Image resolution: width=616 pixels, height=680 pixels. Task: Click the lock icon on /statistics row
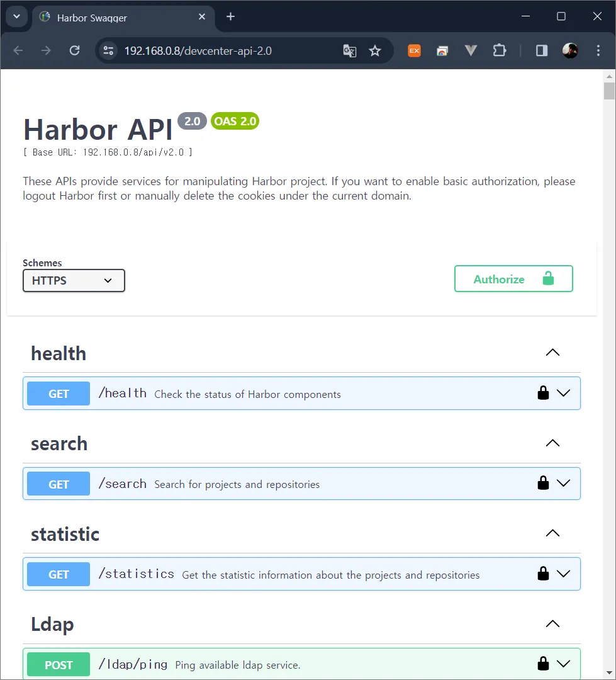pyautogui.click(x=543, y=574)
